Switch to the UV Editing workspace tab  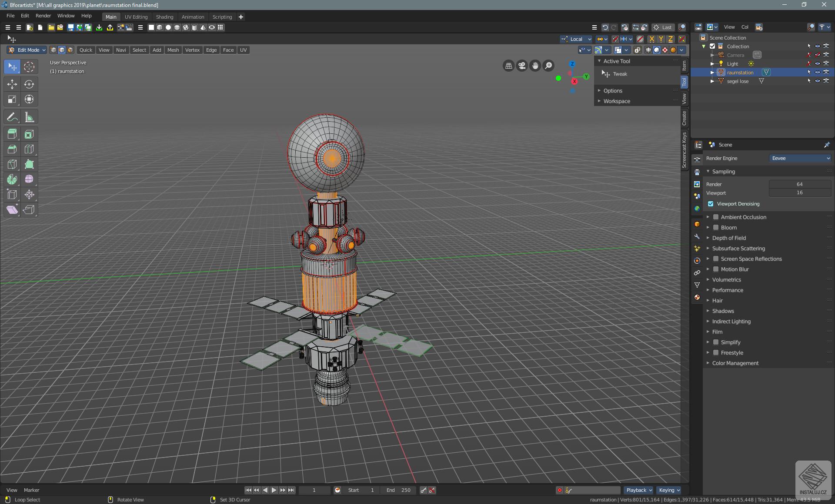(x=136, y=17)
